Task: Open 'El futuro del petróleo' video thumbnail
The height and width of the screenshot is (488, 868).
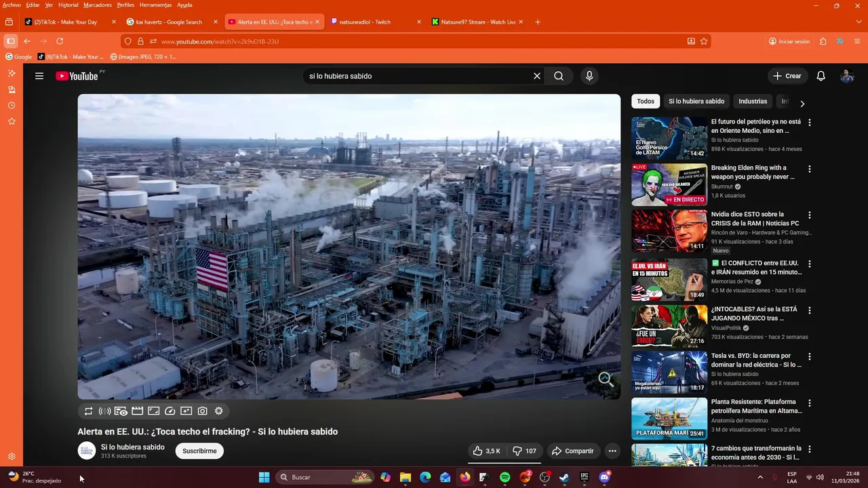Action: [669, 138]
